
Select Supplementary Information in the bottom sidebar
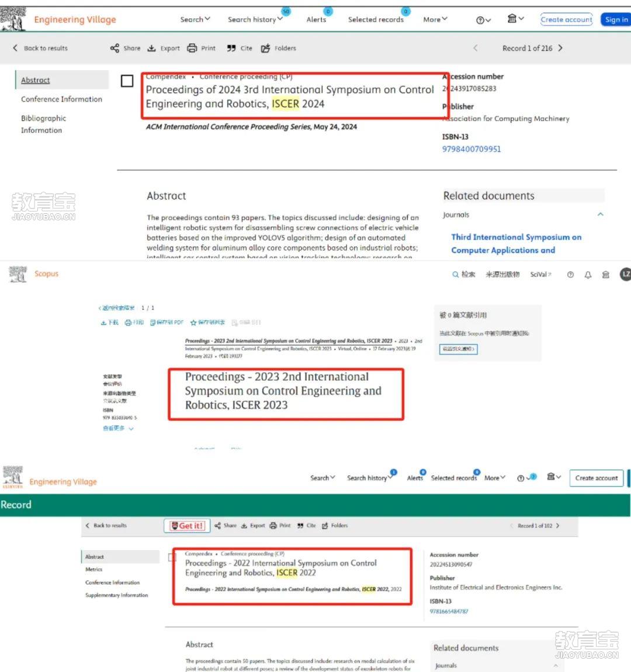tap(116, 595)
